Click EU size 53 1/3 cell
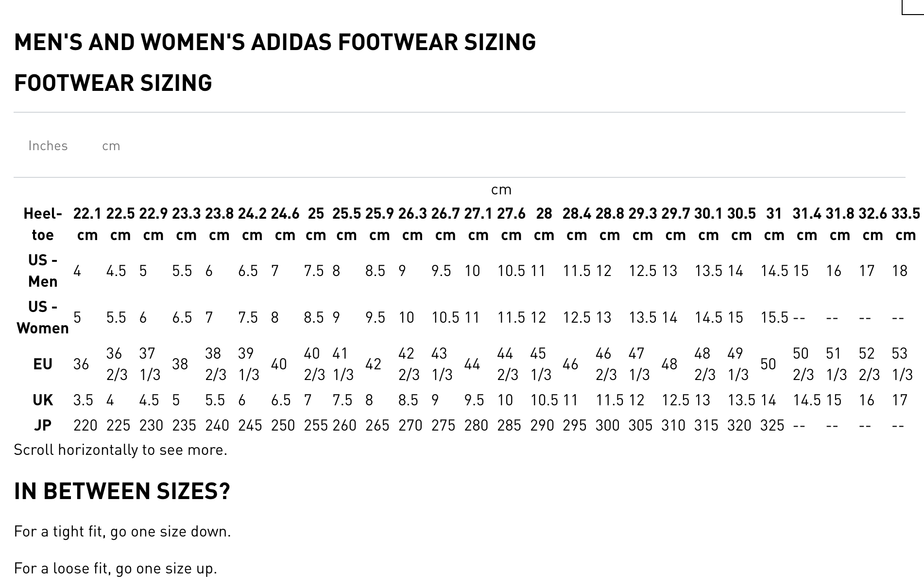 902,364
